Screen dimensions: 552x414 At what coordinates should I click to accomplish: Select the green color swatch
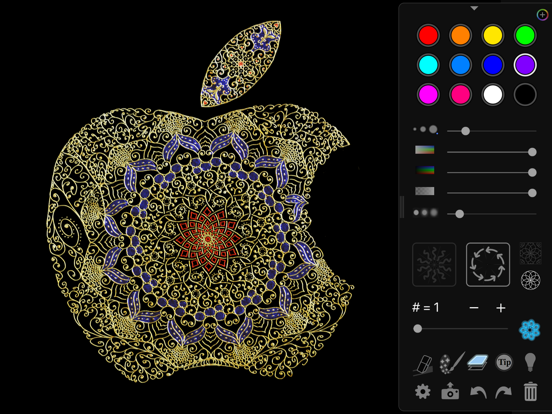click(525, 35)
